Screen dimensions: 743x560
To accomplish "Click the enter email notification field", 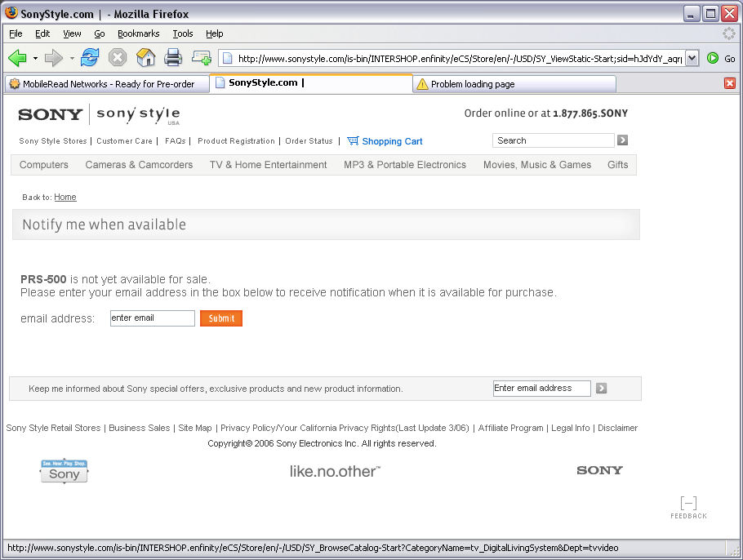I will click(x=153, y=318).
